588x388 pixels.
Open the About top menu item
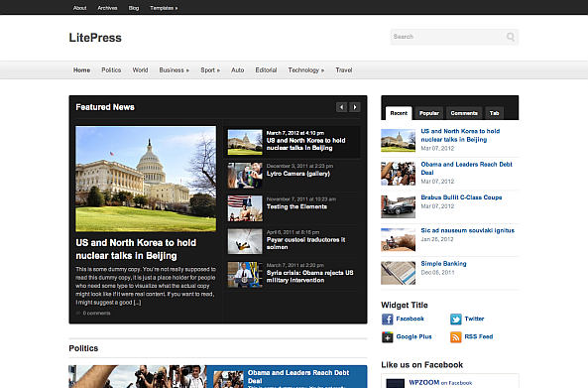coord(80,8)
